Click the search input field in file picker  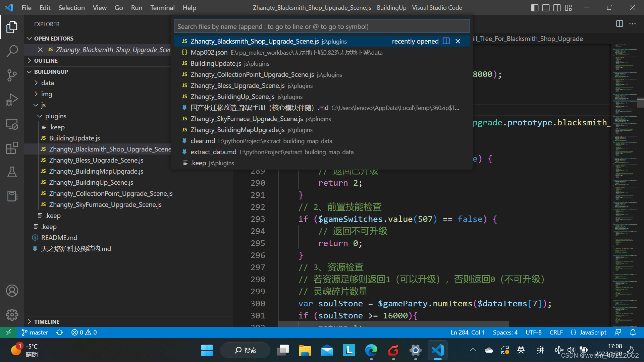[322, 26]
